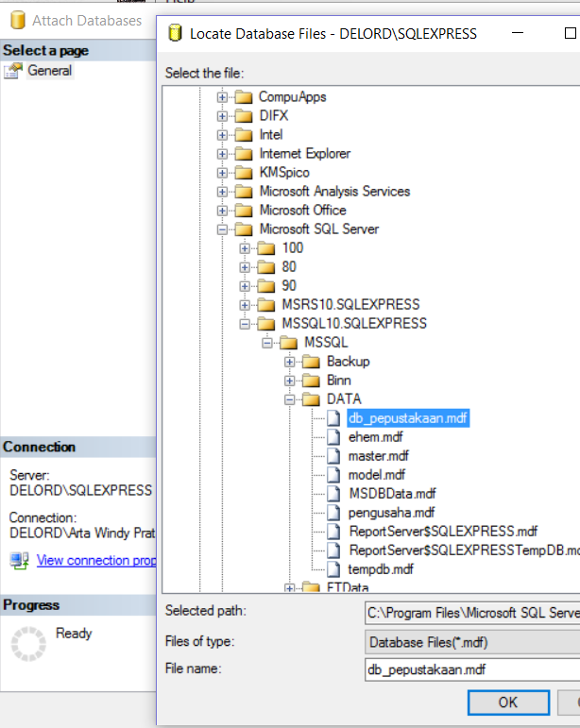580x728 pixels.
Task: Select the ReportServer$SQLEXPRESSTempDB file
Action: (465, 550)
